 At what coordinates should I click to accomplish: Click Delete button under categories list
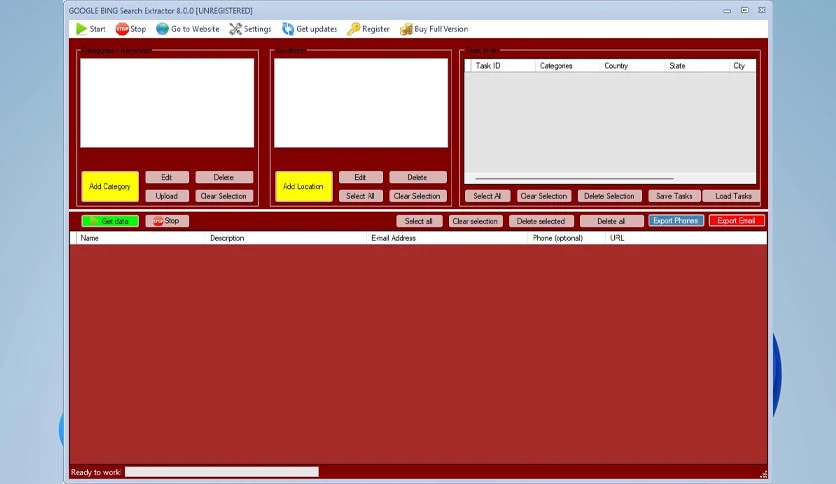(224, 177)
